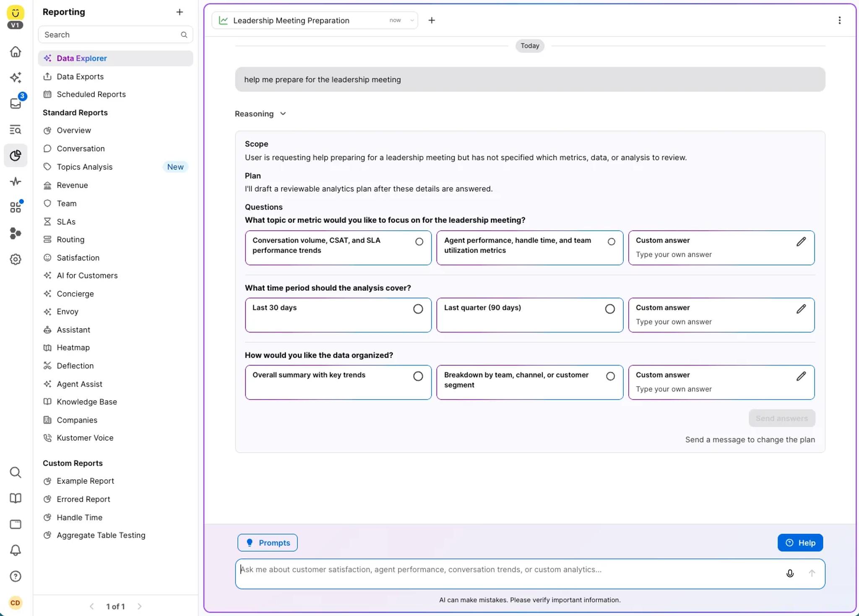
Task: Click the plus icon beside Reporting header
Action: tap(180, 12)
